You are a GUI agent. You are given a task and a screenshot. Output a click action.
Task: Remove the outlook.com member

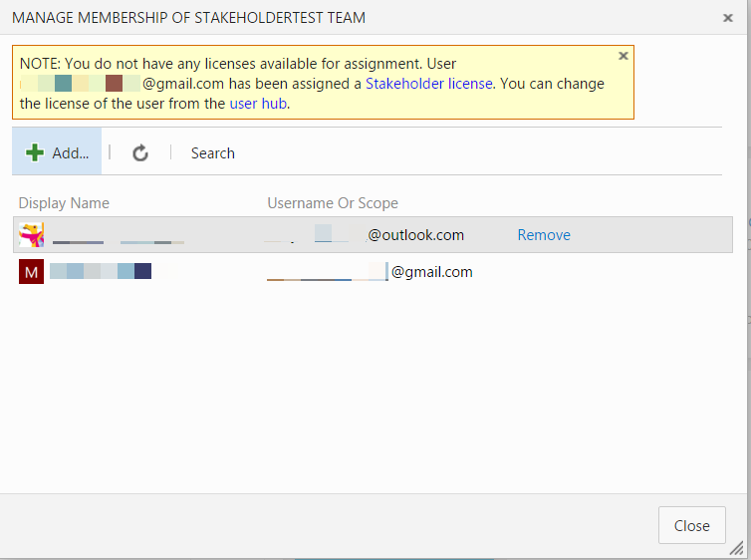[544, 235]
